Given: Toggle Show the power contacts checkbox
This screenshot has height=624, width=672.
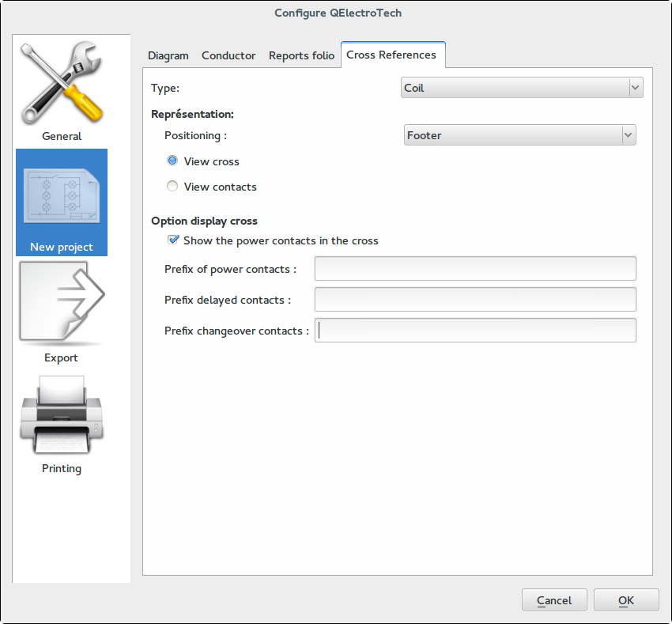Looking at the screenshot, I should click(x=173, y=240).
